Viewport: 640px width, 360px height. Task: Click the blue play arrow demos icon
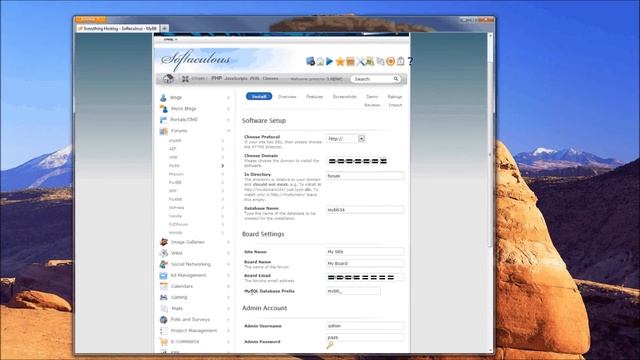click(x=330, y=61)
